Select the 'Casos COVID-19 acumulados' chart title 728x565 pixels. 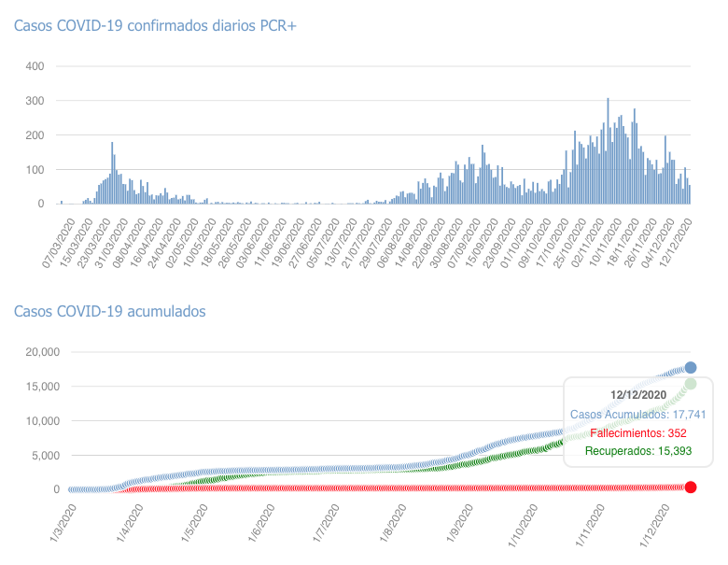(x=109, y=311)
